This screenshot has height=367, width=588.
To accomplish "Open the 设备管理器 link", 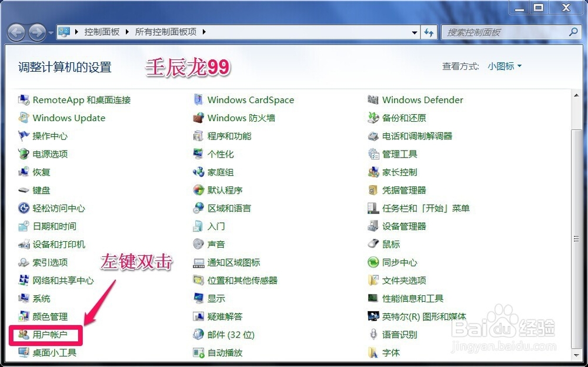I will tap(404, 226).
